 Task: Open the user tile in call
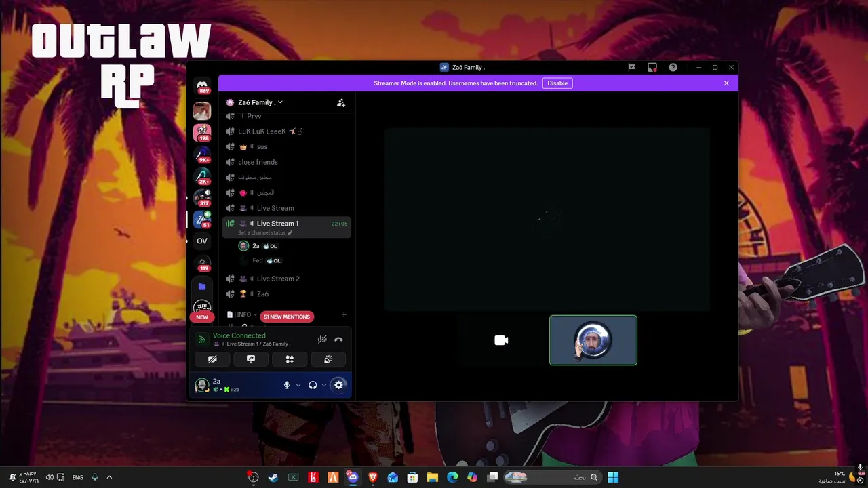tap(593, 340)
